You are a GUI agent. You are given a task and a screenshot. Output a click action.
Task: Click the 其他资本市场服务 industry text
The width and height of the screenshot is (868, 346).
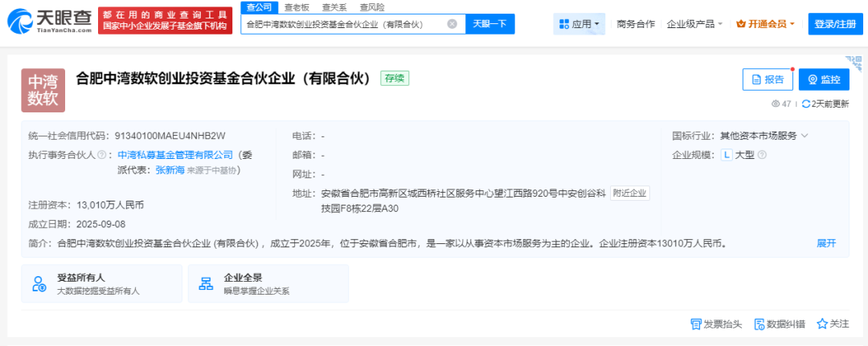tap(758, 136)
